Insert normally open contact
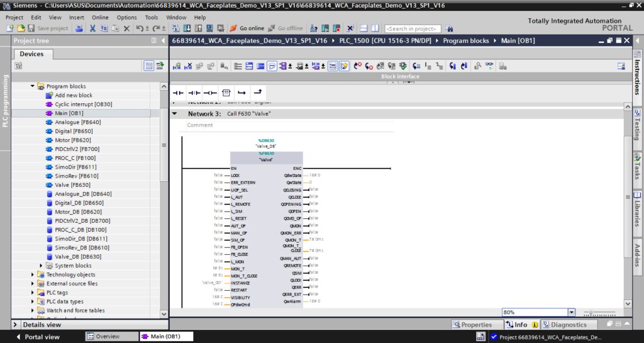Screen dimensions: 644x343 tap(178, 93)
